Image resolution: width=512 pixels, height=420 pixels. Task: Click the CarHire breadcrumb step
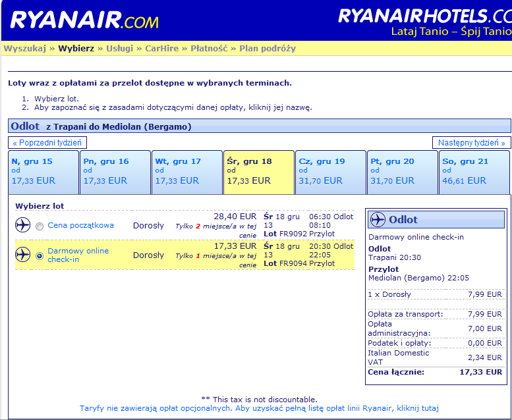[x=162, y=48]
